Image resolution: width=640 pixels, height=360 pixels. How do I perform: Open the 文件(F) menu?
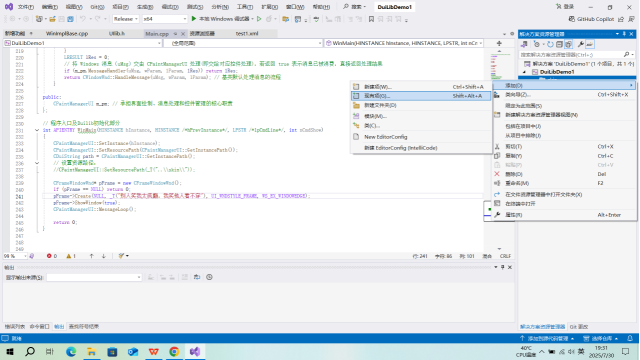pyautogui.click(x=25, y=7)
